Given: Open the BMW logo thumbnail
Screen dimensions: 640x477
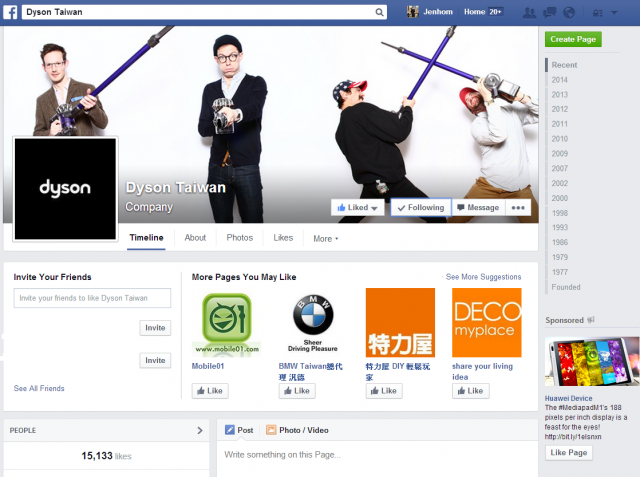Looking at the screenshot, I should [x=313, y=323].
